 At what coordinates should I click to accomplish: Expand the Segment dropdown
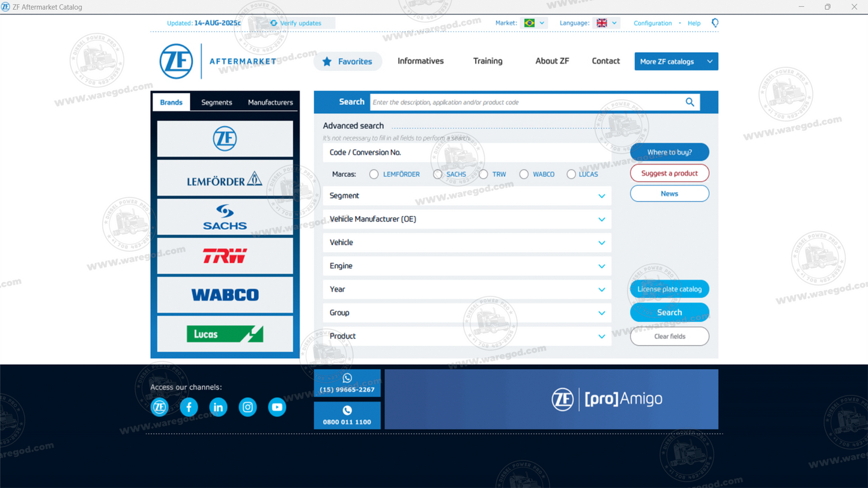point(467,196)
